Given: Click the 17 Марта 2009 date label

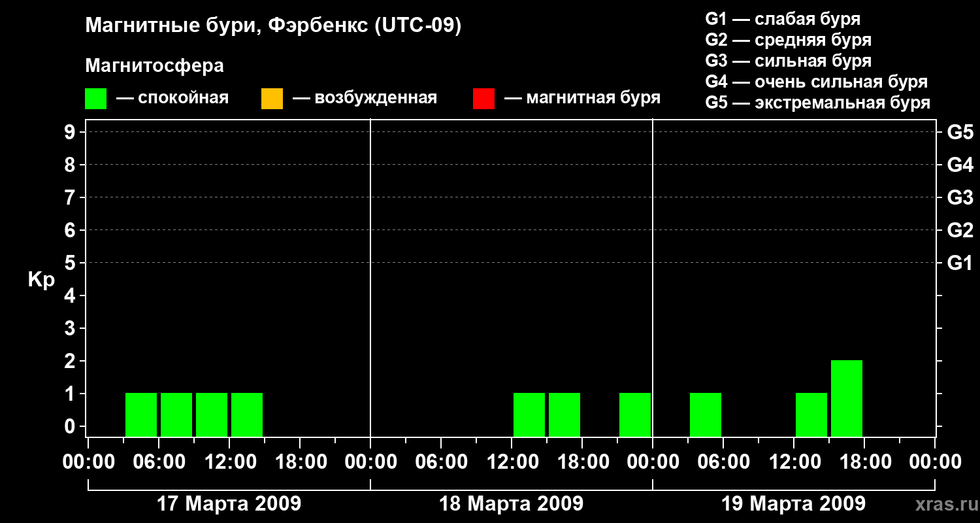Looking at the screenshot, I should click(229, 504).
